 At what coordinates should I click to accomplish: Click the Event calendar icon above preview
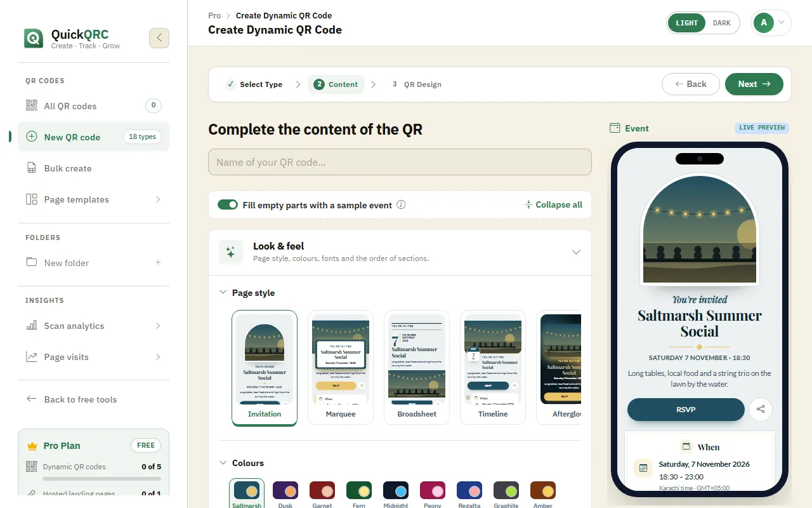point(614,128)
